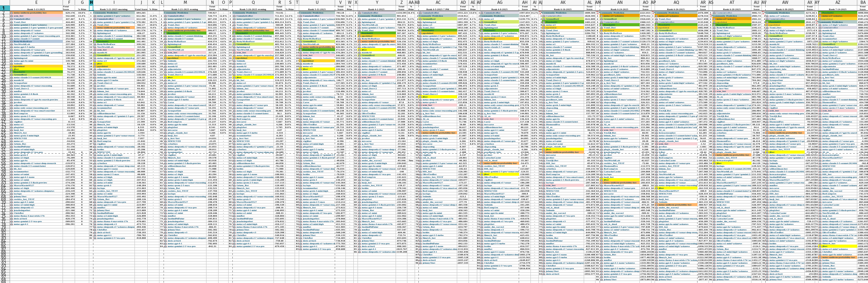Select column E header
The height and width of the screenshot is (283, 868).
coord(36,2)
